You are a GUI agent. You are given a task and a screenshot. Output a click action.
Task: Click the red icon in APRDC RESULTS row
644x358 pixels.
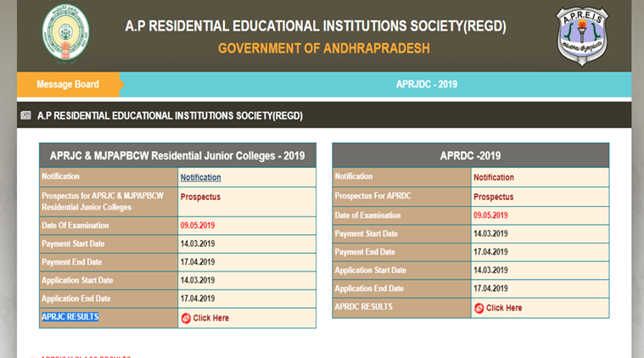(x=479, y=308)
